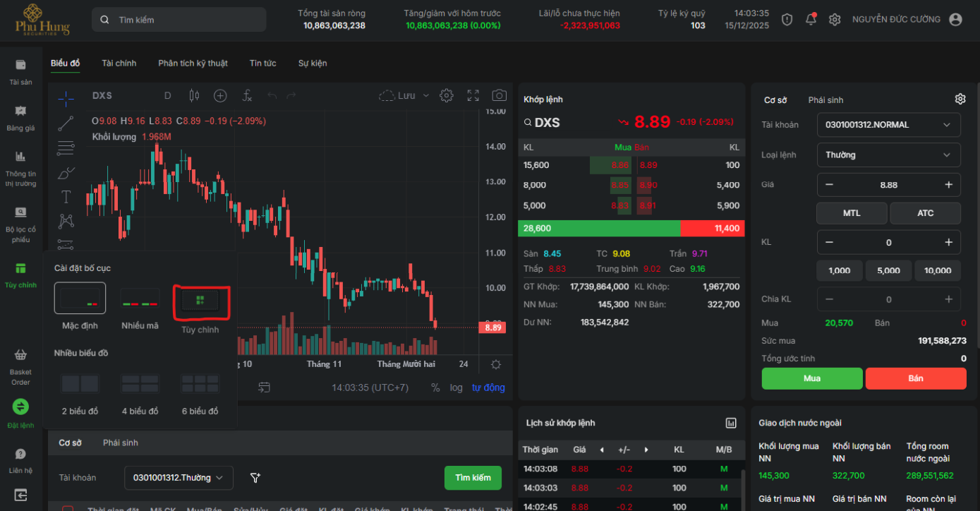Switch to the Tài chính tab

coord(119,64)
